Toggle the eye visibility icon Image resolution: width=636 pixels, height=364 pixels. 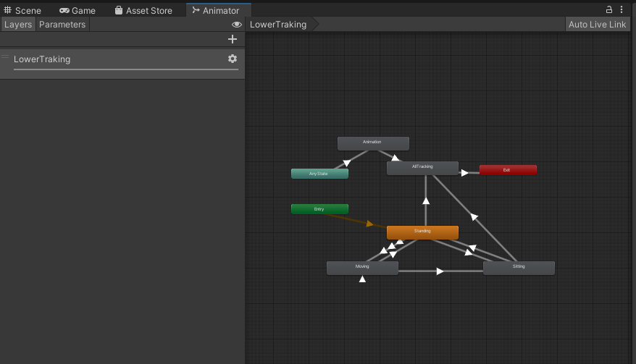(x=236, y=25)
